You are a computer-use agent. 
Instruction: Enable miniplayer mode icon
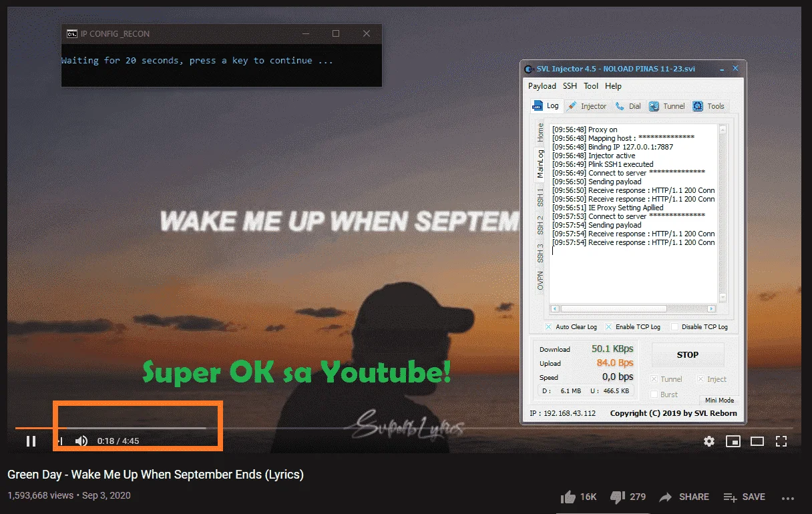click(x=733, y=441)
